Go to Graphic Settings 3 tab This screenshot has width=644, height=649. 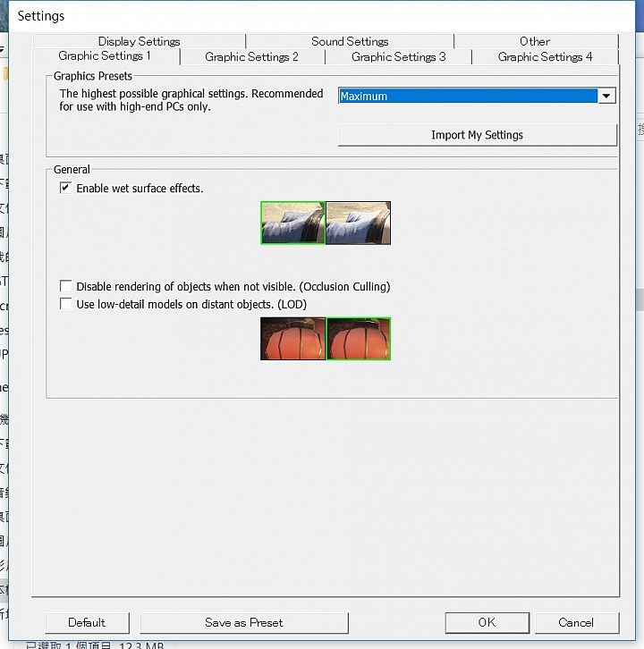coord(398,56)
